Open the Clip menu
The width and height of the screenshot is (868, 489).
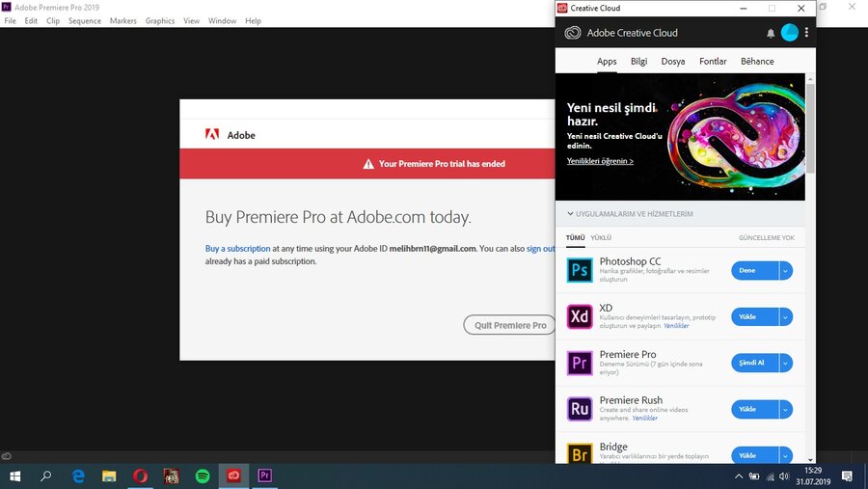[x=53, y=21]
